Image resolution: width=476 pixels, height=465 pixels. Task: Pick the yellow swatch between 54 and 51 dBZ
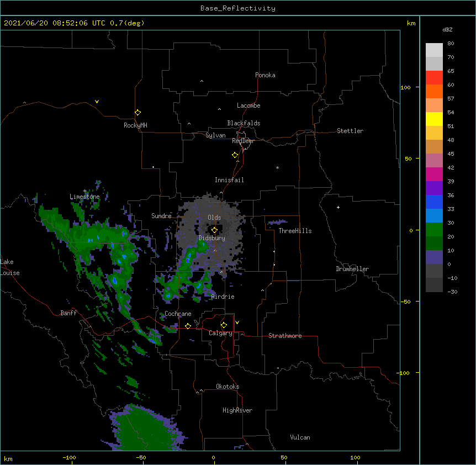click(x=434, y=119)
